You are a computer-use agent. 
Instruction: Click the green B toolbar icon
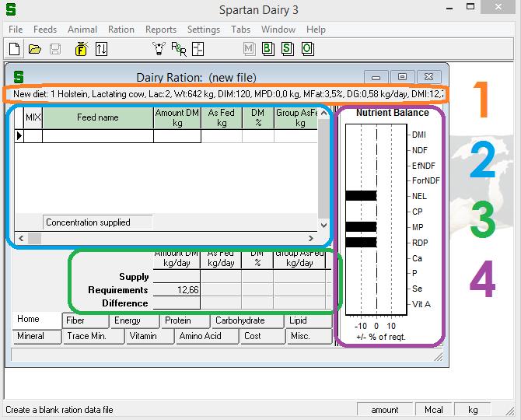[268, 49]
